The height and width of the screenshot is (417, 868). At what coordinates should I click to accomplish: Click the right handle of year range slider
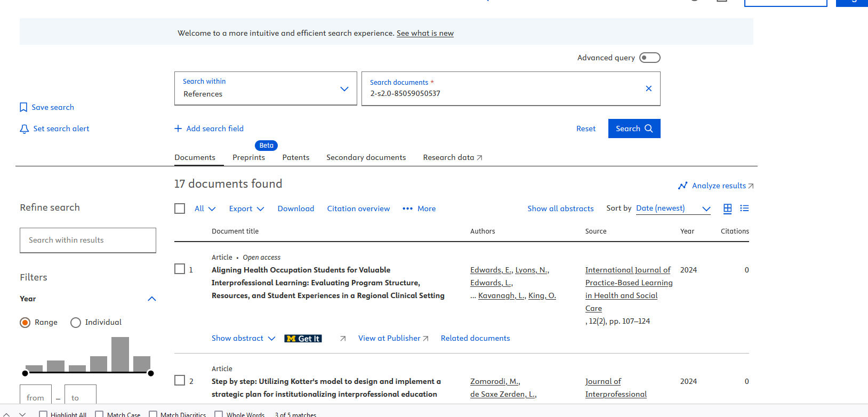coord(151,373)
